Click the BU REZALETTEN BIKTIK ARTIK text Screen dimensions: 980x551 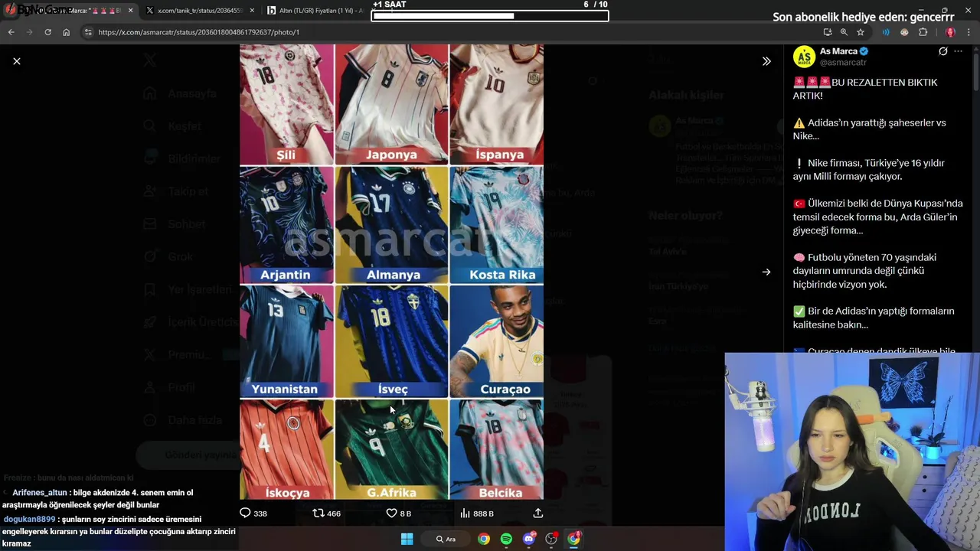(x=865, y=89)
